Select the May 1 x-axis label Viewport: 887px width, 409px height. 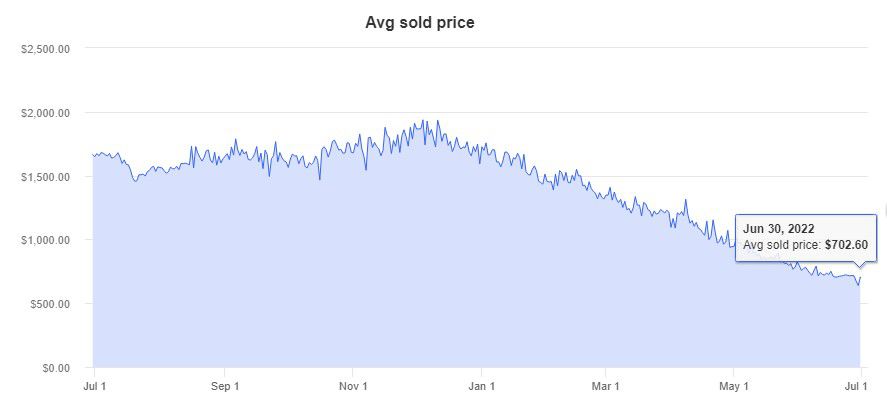tap(734, 385)
